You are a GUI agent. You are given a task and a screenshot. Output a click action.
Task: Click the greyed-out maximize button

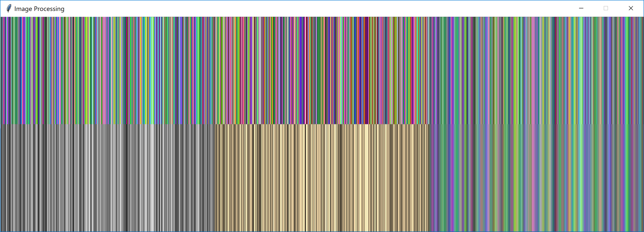(606, 8)
